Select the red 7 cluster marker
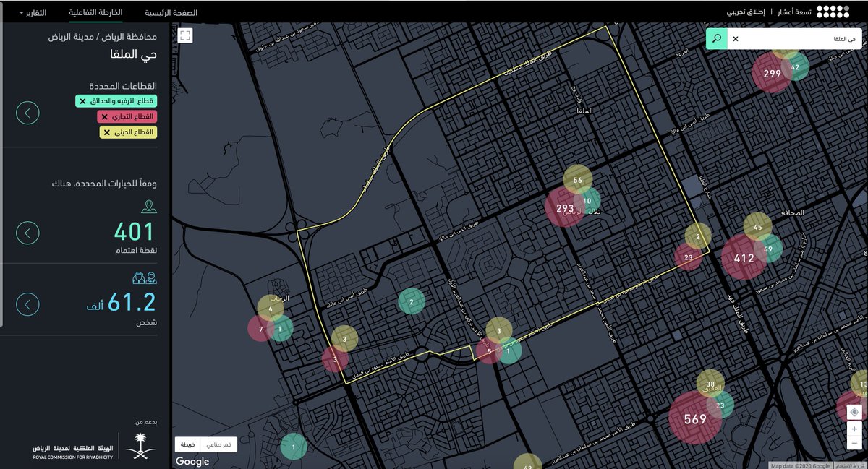This screenshot has height=469, width=868. tap(260, 329)
